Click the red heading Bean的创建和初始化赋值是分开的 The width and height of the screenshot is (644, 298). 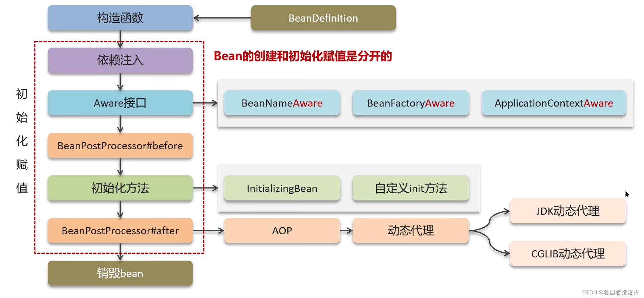click(303, 56)
